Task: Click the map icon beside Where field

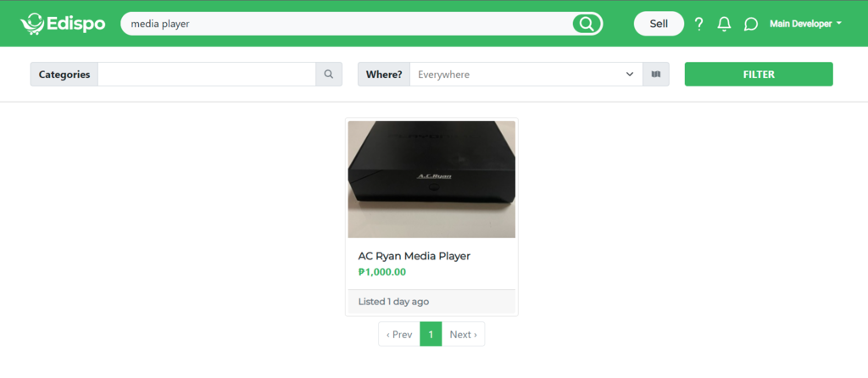Action: (x=656, y=75)
